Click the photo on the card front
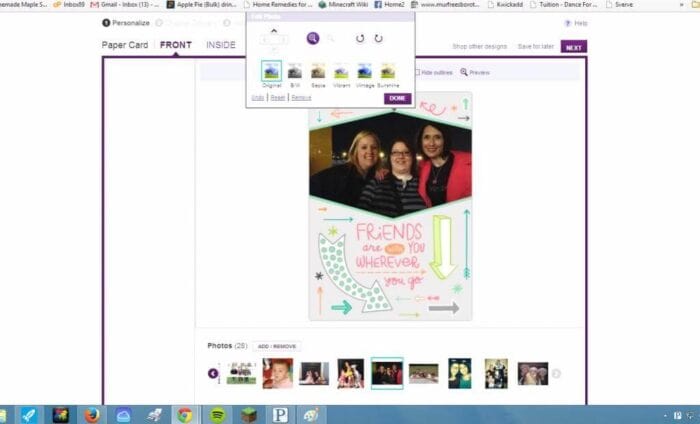The width and height of the screenshot is (700, 424). pos(390,165)
